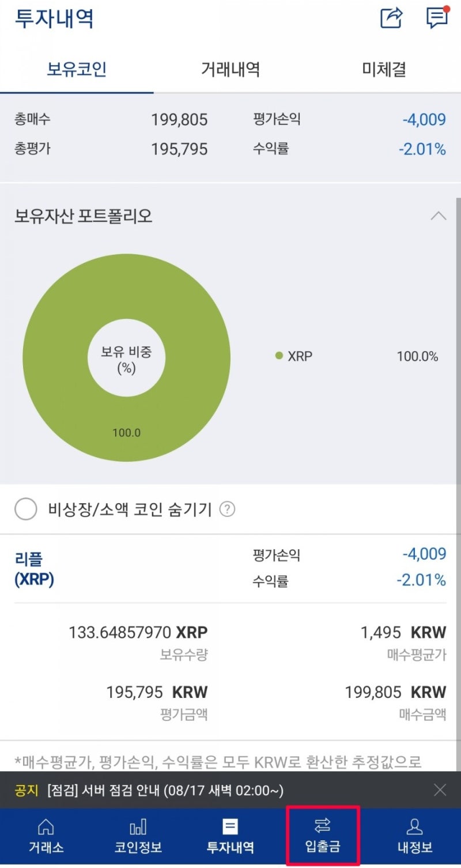Check the circle next to 비상장/소액 코인 숨기기
Screen dimensions: 461x868
pos(26,509)
